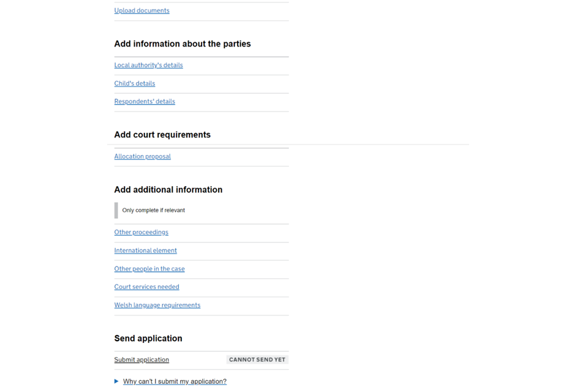
Task: Select the Allocation proposal link
Action: tap(142, 156)
